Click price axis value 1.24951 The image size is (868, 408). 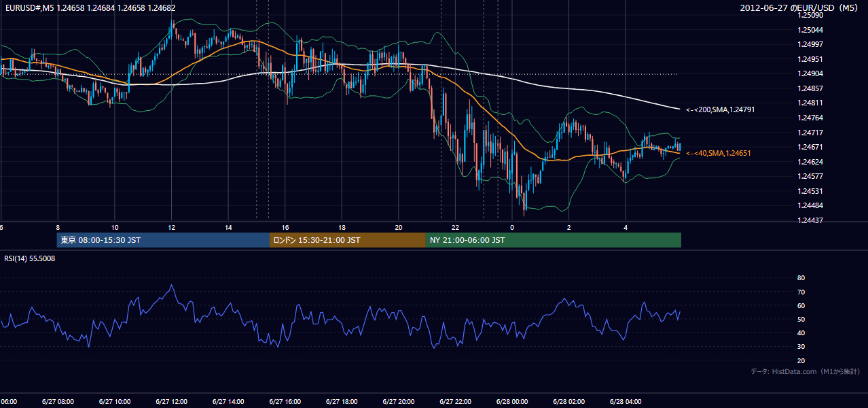[810, 59]
